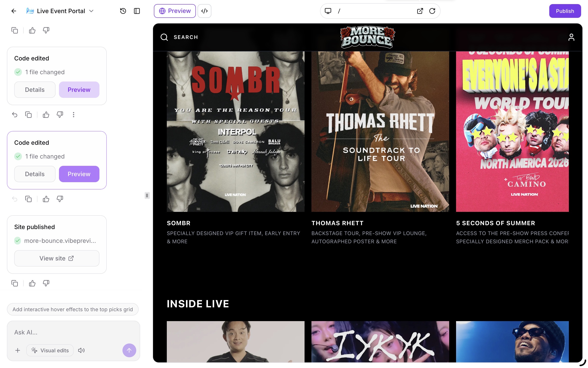Click the SOMBR title text
588x368 pixels.
179,223
